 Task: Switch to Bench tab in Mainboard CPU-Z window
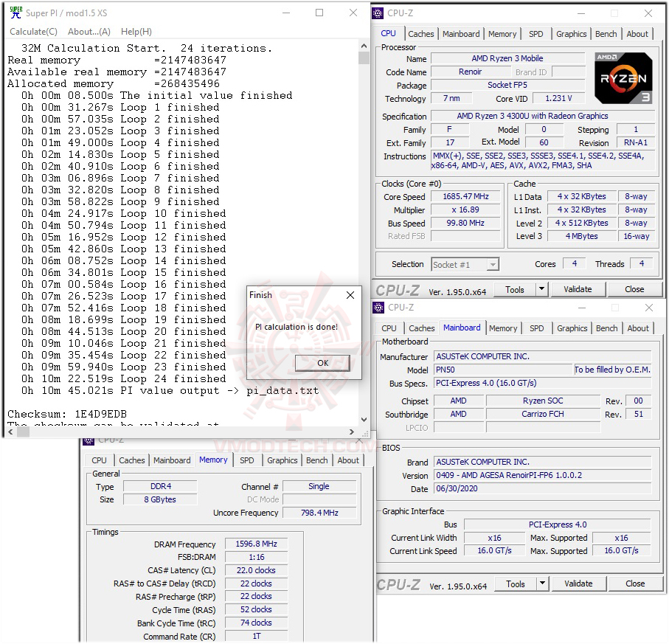pyautogui.click(x=607, y=328)
